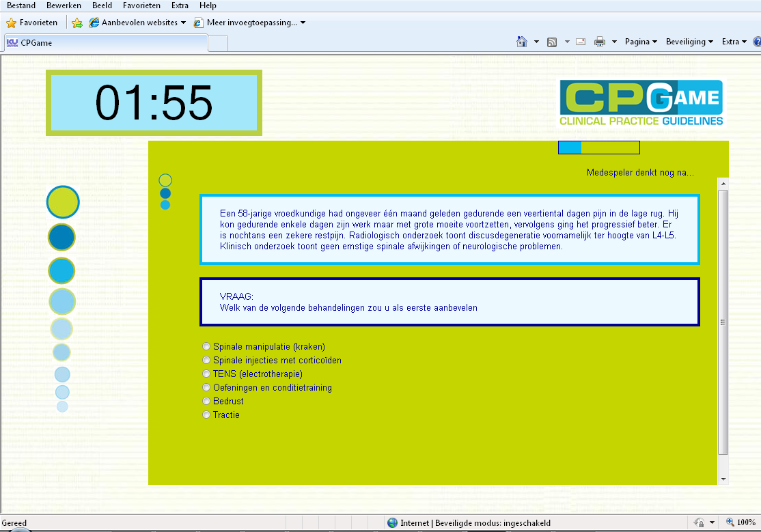Viewport: 761px width, 532px height.
Task: Click the Favorieten star icon
Action: coord(11,23)
